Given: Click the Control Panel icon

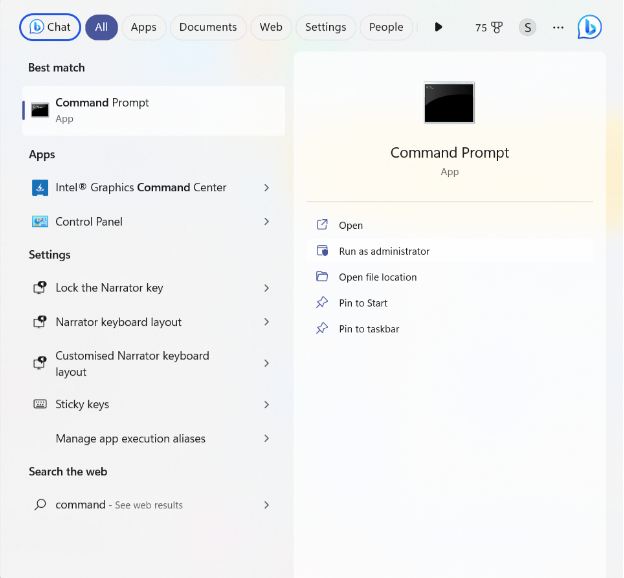Looking at the screenshot, I should point(40,221).
